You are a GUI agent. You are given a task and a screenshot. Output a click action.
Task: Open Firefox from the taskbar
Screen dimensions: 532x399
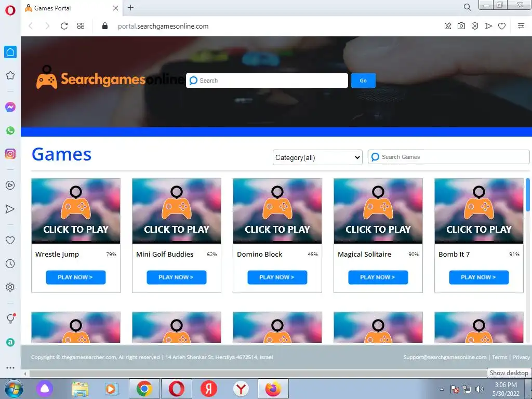tap(273, 389)
